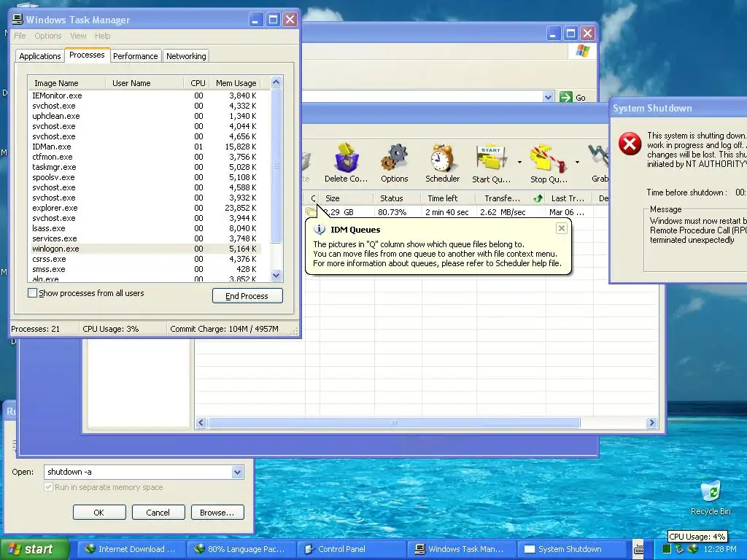
Task: Open the Run dialog command dropdown
Action: pos(237,472)
